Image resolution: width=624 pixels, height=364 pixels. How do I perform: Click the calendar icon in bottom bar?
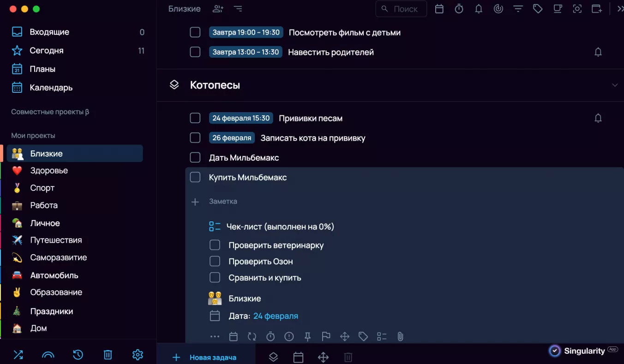coord(299,357)
